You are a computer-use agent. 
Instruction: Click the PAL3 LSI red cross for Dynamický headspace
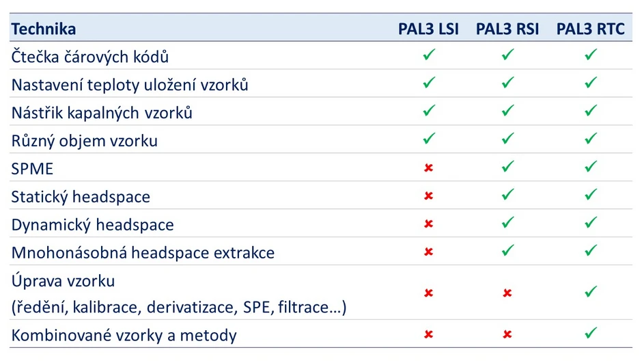pyautogui.click(x=429, y=224)
